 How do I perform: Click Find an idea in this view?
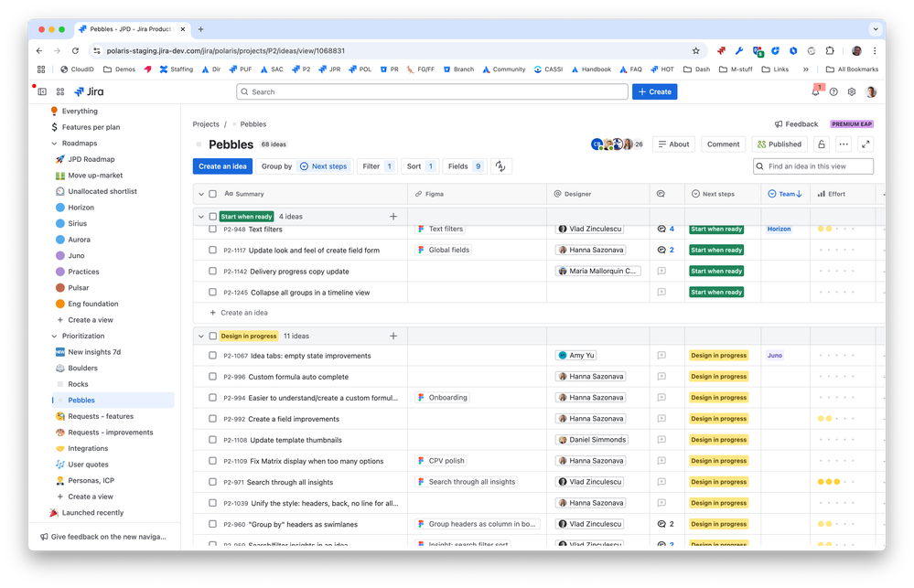pyautogui.click(x=813, y=166)
